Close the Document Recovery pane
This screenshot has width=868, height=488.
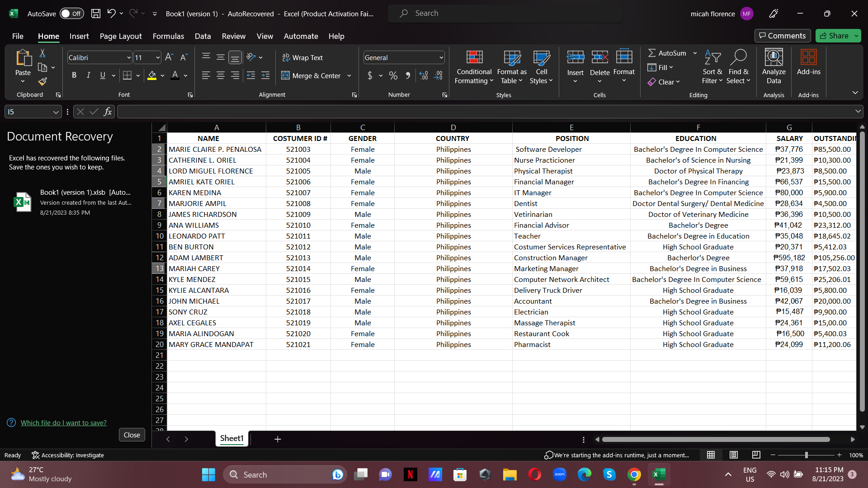coord(132,435)
